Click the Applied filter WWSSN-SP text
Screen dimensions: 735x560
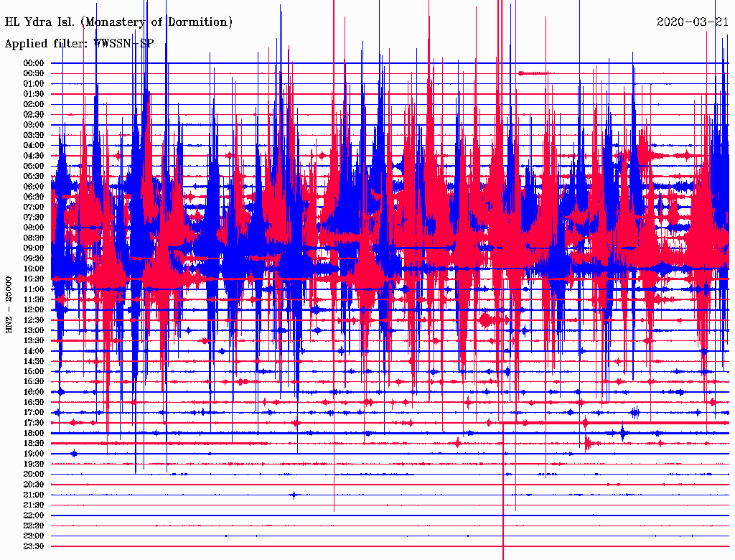coord(79,43)
